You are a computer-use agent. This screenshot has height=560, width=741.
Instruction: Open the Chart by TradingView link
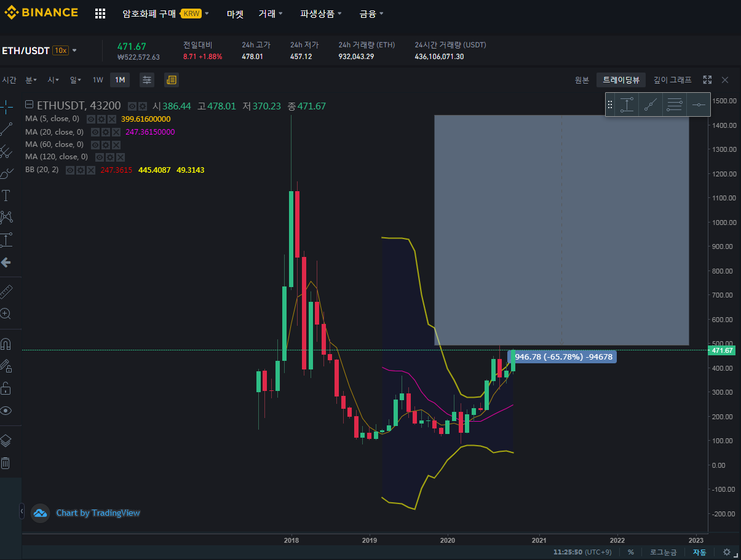click(x=98, y=513)
